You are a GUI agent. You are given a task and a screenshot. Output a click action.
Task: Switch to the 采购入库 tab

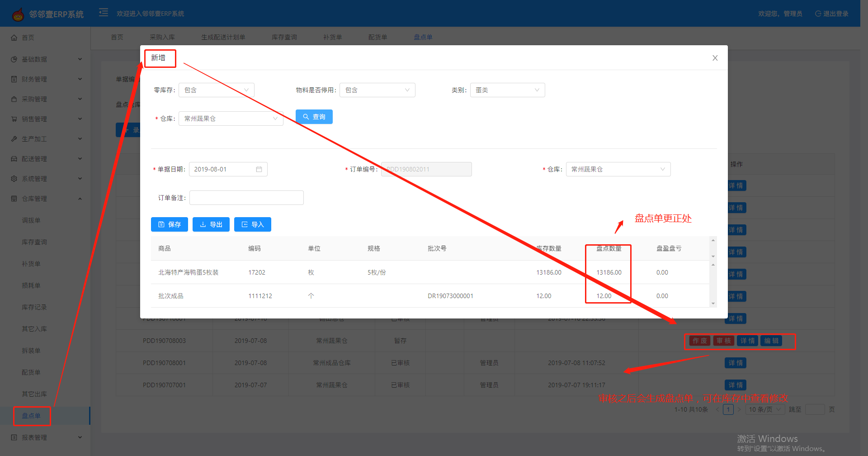coord(162,37)
